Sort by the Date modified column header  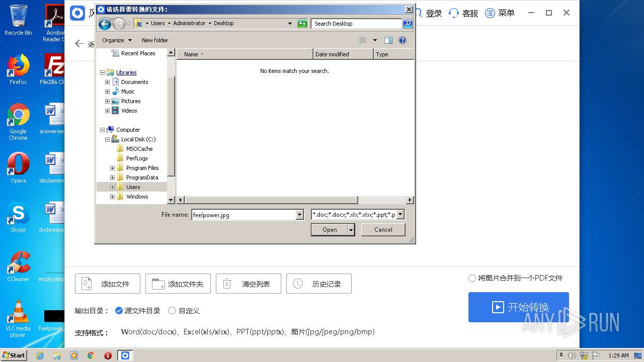[x=343, y=54]
